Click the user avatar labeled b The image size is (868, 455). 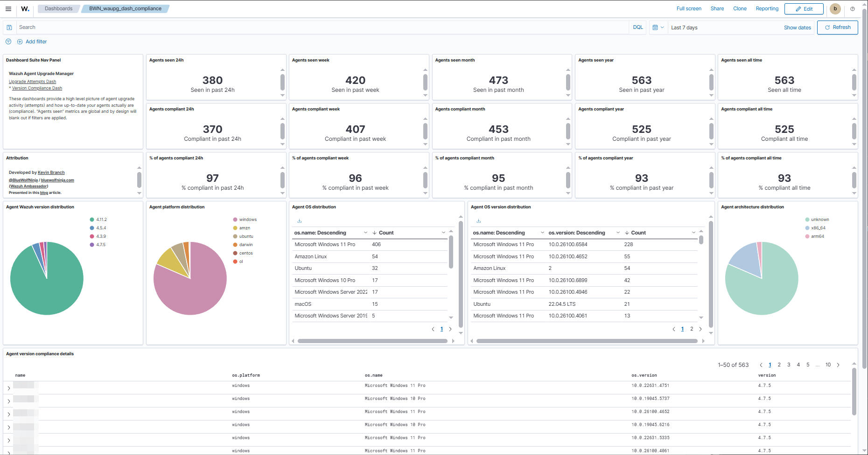[835, 8]
